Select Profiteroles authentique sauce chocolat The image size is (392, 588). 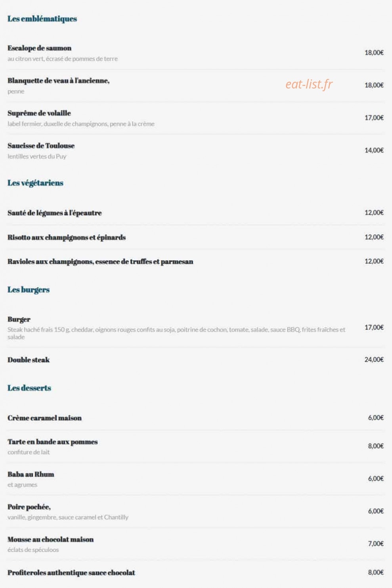point(71,573)
